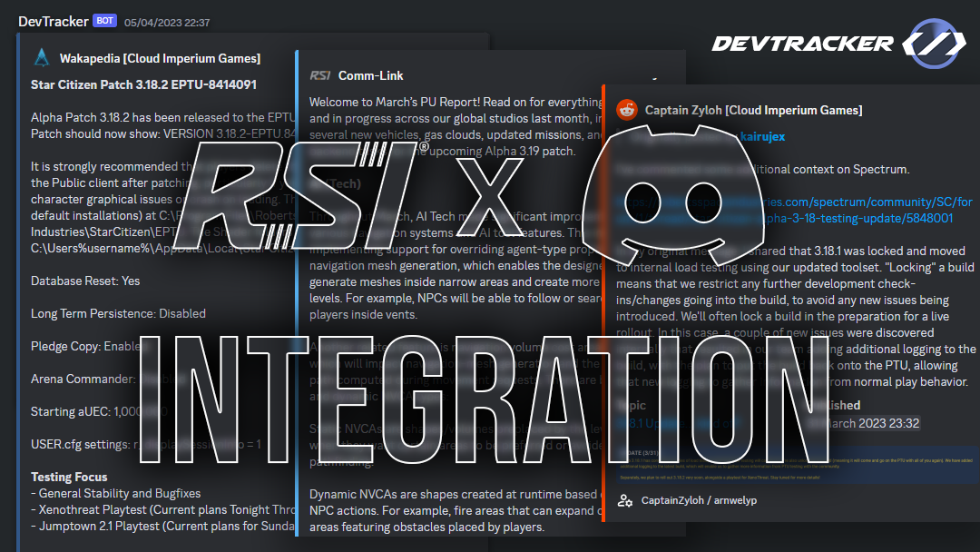980x552 pixels.
Task: Click the DEVTRACKER wordmark text
Action: click(802, 43)
